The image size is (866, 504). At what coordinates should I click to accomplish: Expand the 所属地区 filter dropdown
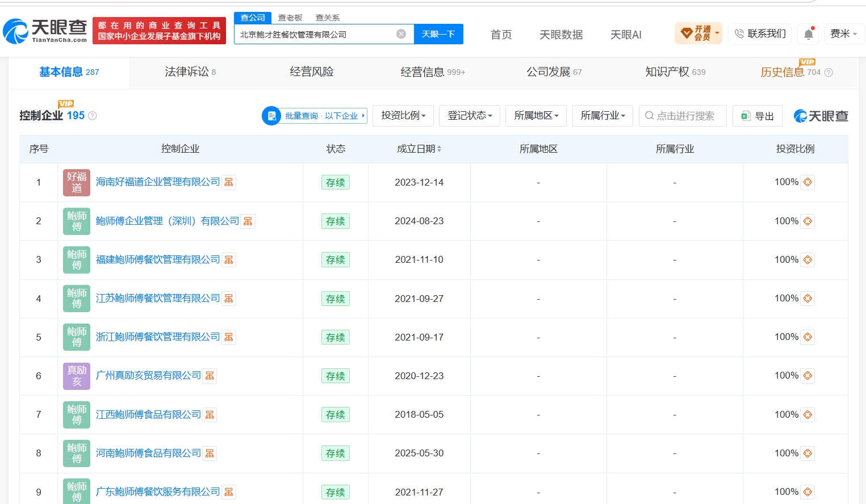[536, 116]
